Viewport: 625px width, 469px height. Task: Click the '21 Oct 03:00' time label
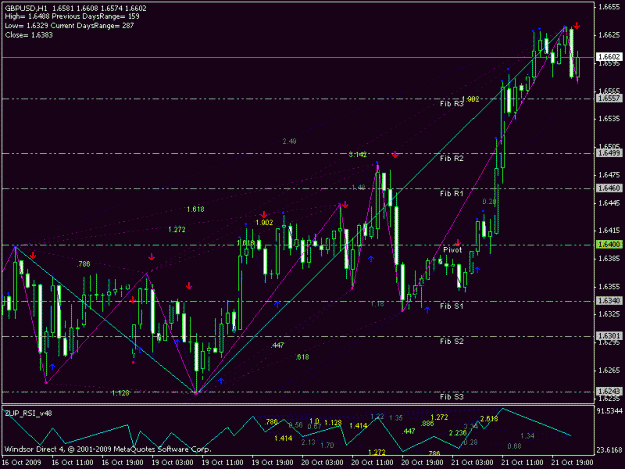(472, 463)
